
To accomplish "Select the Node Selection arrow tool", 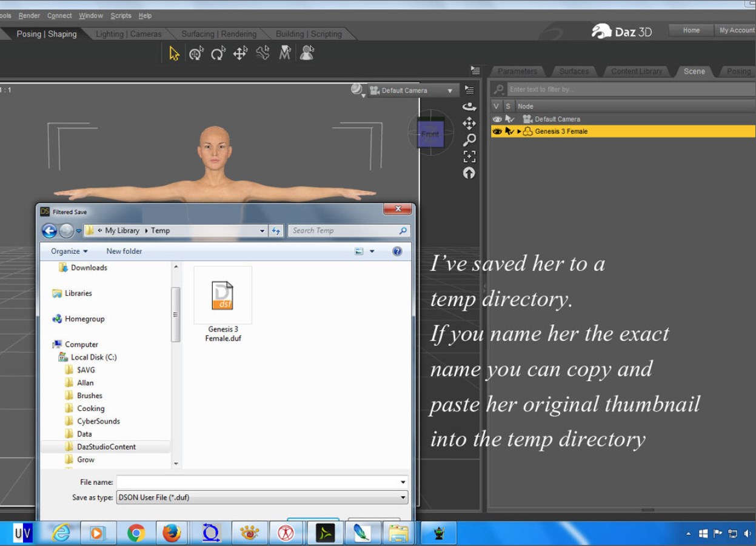I will (175, 54).
